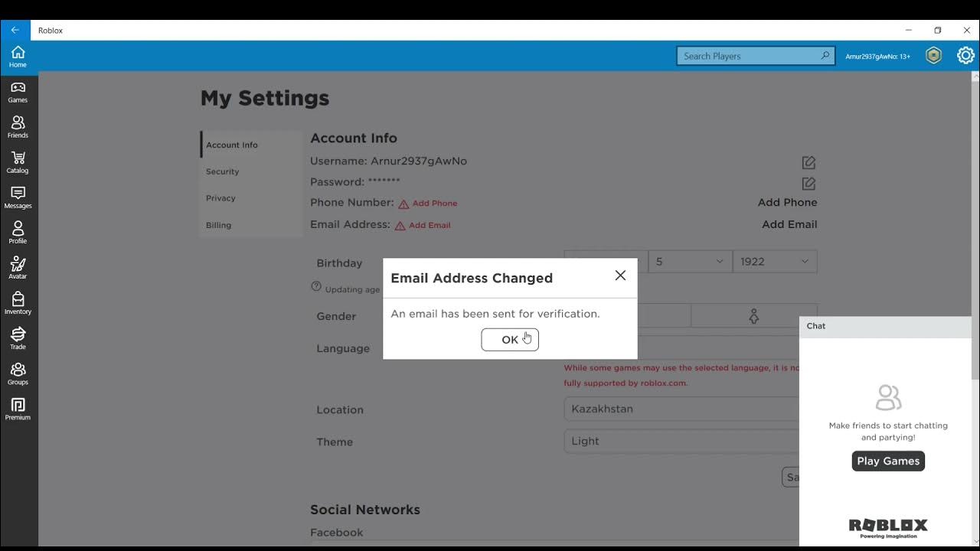Screen dimensions: 980x551
Task: Edit username pencil icon
Action: [808, 162]
